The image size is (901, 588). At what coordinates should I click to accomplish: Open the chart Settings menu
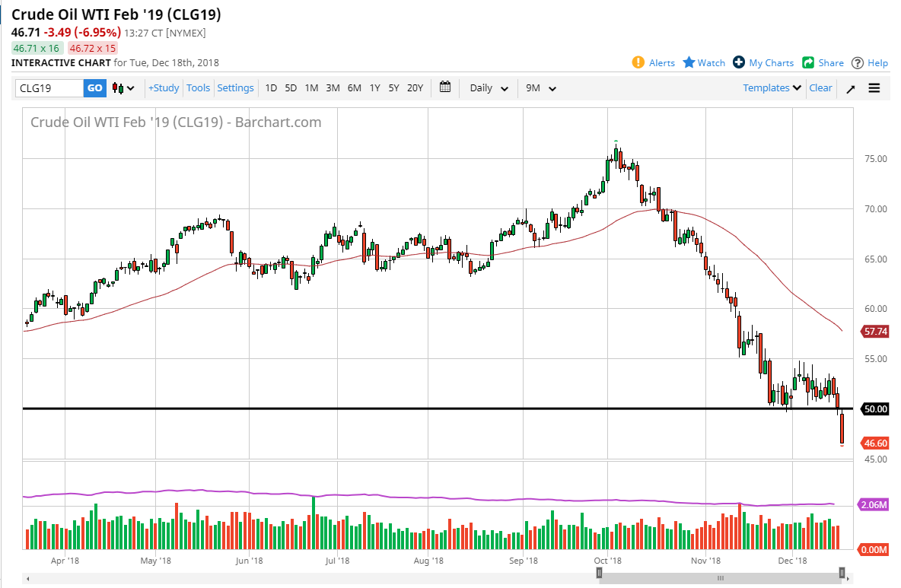click(x=235, y=87)
